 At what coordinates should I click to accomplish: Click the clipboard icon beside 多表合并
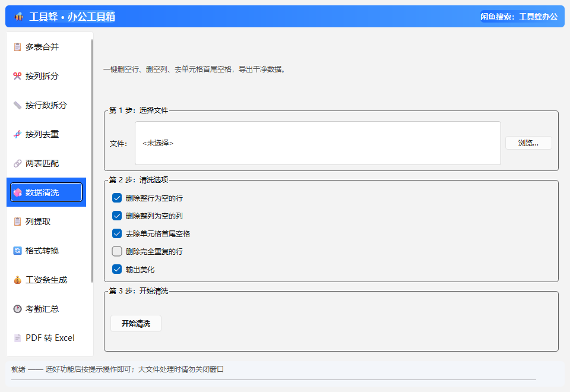tap(17, 47)
